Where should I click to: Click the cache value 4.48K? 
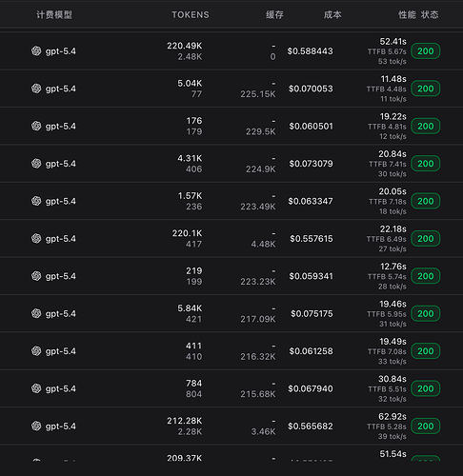click(264, 244)
